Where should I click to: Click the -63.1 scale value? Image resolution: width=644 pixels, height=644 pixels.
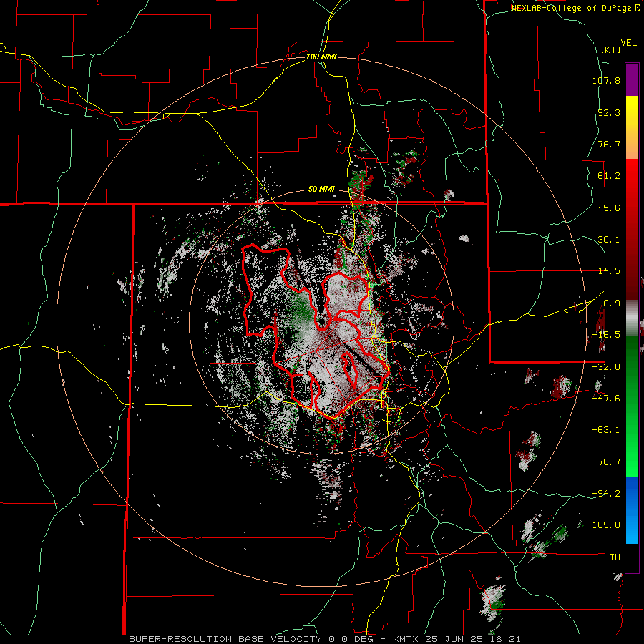(x=606, y=430)
